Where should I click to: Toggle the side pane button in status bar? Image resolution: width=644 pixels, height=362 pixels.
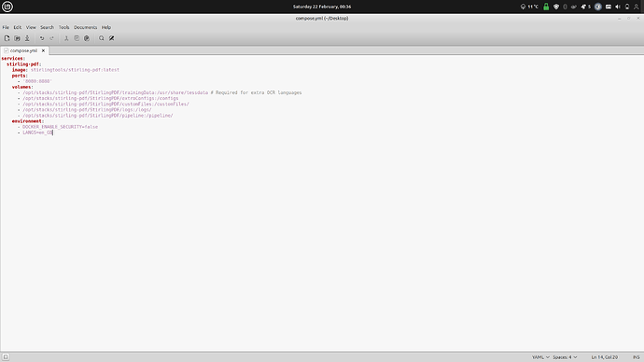point(6,357)
